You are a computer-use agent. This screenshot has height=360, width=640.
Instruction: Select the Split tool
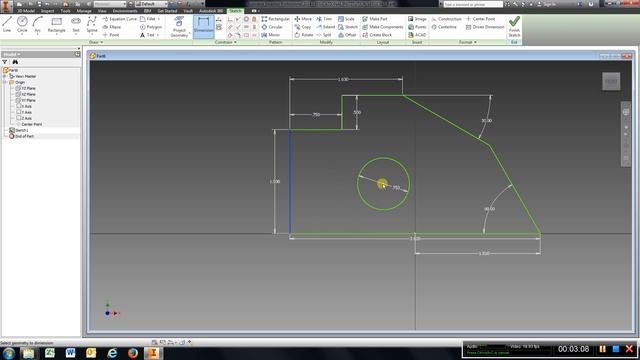pos(323,35)
